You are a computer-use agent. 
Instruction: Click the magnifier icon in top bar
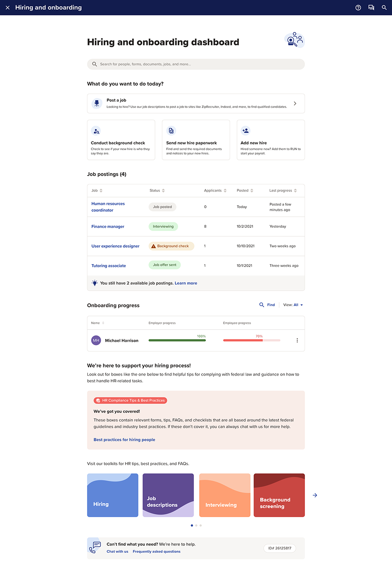click(x=384, y=7)
